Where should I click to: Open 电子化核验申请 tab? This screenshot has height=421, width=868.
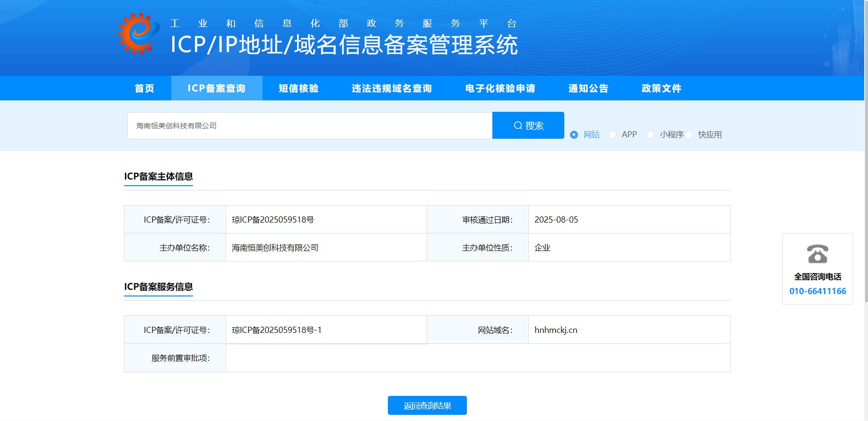pos(500,89)
